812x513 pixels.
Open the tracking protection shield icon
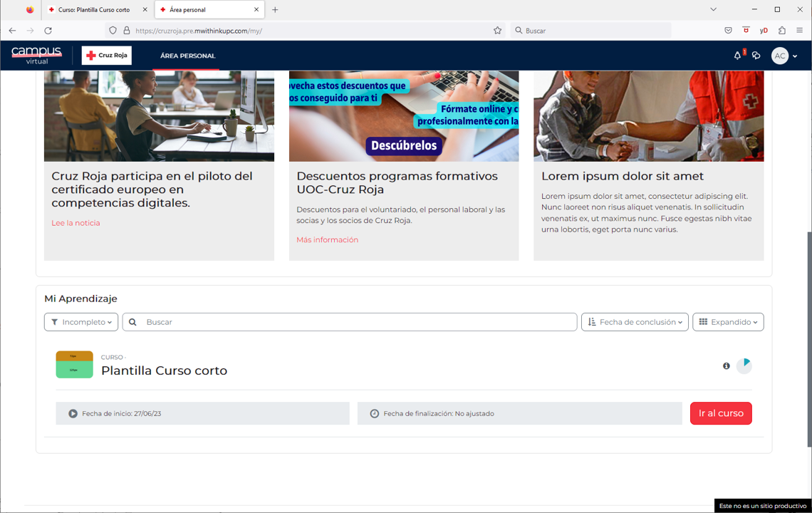tap(113, 30)
